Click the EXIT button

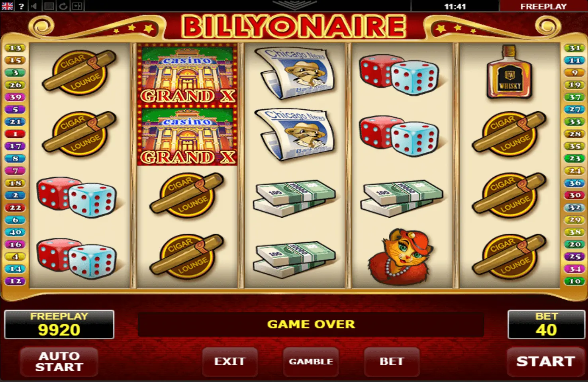pos(230,362)
